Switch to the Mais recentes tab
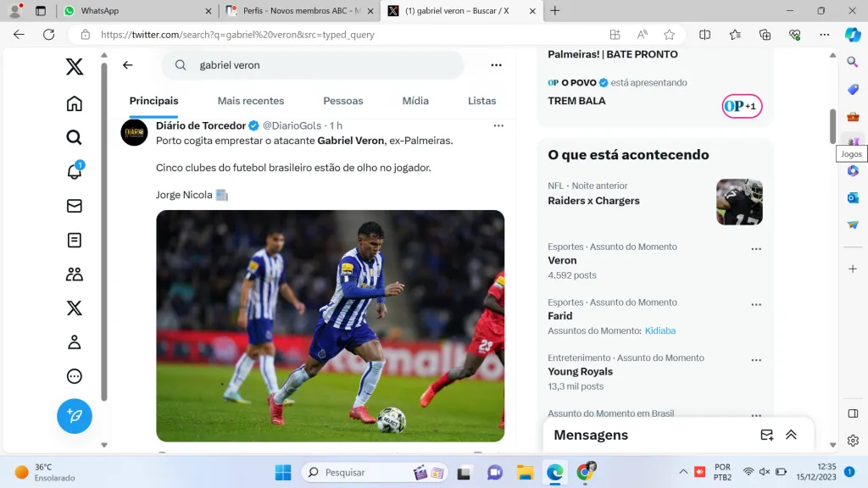This screenshot has height=488, width=868. [251, 101]
